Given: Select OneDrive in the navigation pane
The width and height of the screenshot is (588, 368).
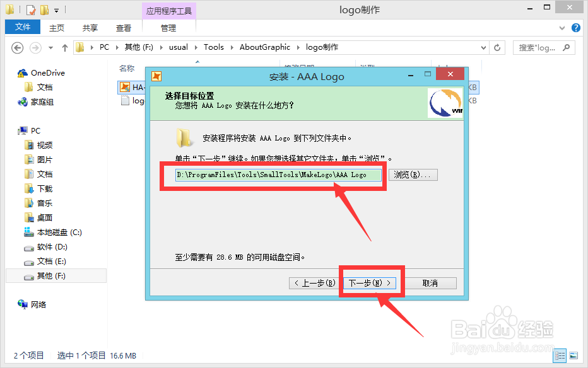Looking at the screenshot, I should coord(47,73).
